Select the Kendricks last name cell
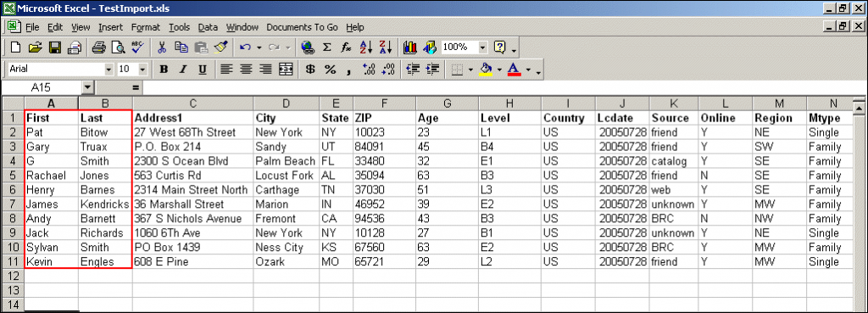Image resolution: width=868 pixels, height=313 pixels. click(105, 204)
